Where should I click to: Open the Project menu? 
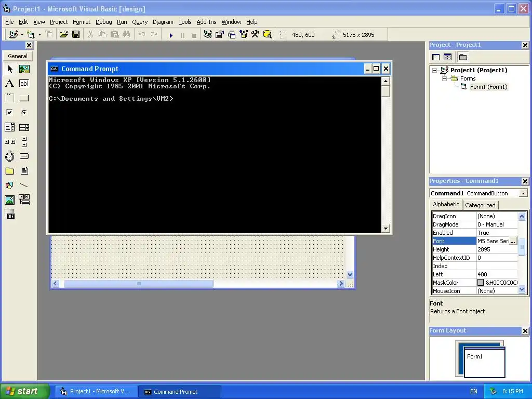coord(59,22)
